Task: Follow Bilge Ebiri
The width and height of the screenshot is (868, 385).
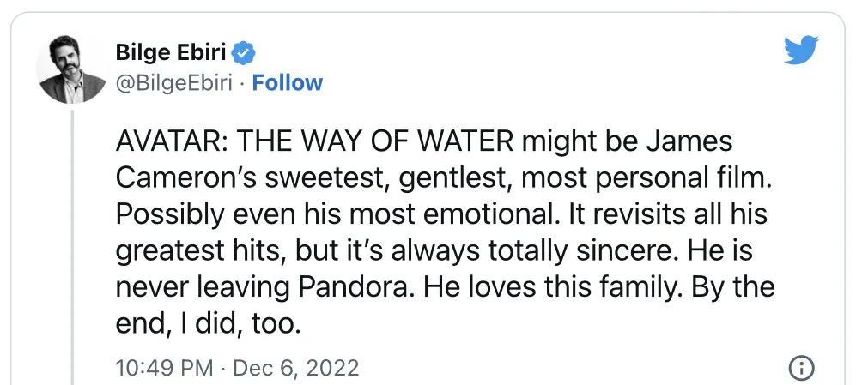Action: pos(287,83)
